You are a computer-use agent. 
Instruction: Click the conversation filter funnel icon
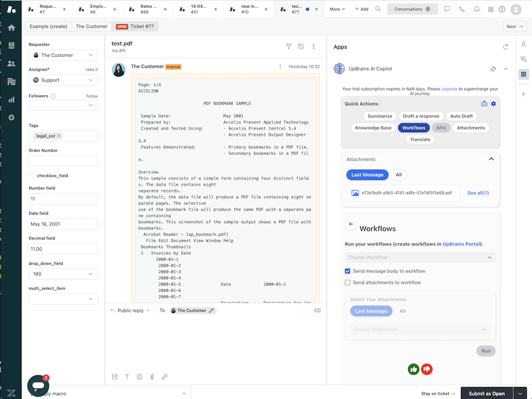click(288, 46)
